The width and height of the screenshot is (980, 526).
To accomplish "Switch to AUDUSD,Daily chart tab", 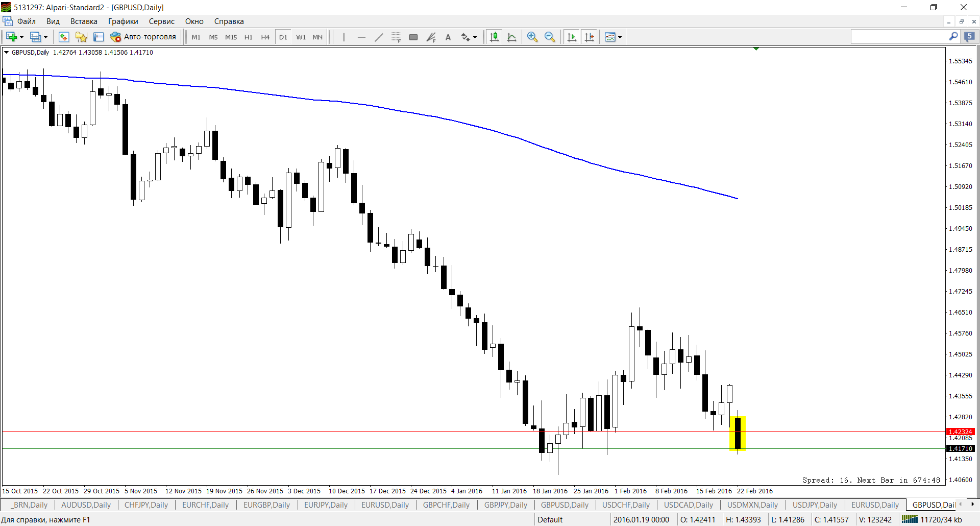I will pos(86,505).
